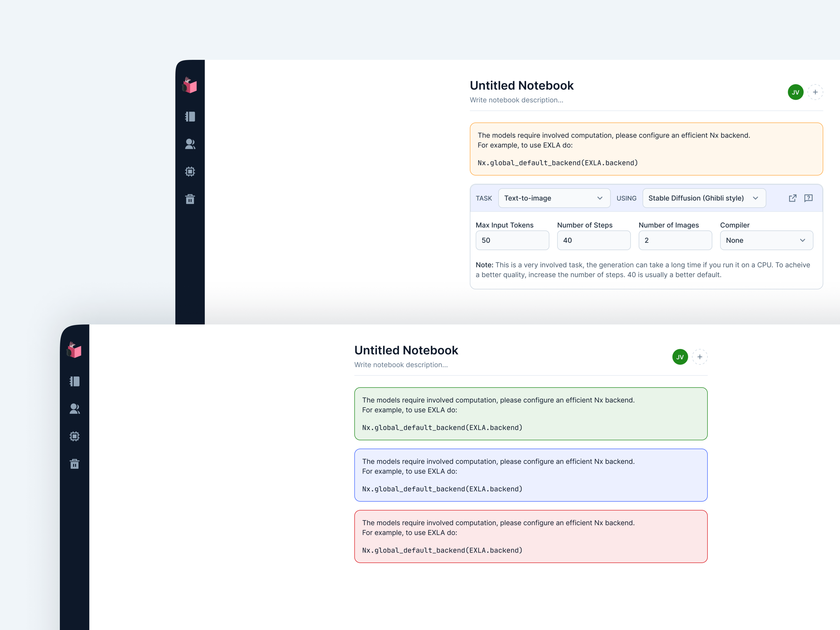Screen dimensions: 840x630
Task: Click the JV user avatar
Action: 796,92
